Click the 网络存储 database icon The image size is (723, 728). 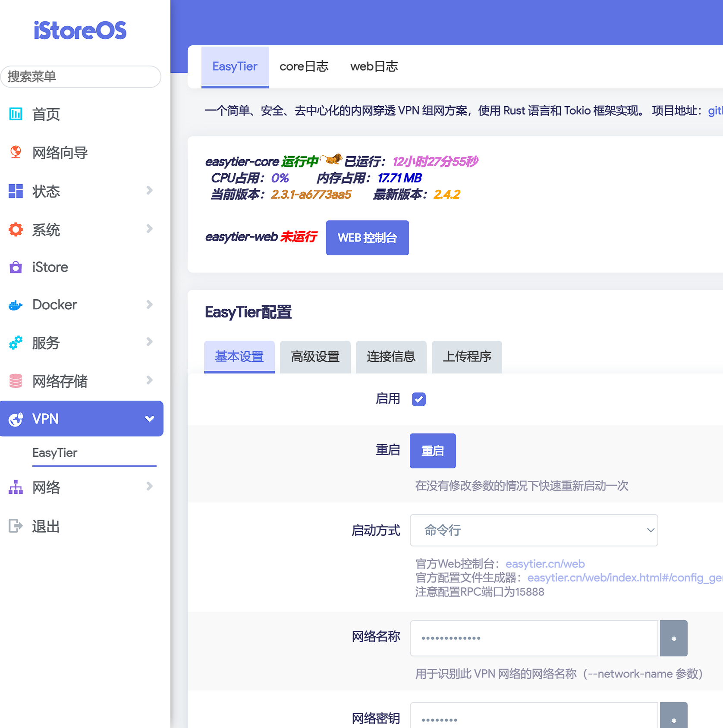point(16,381)
